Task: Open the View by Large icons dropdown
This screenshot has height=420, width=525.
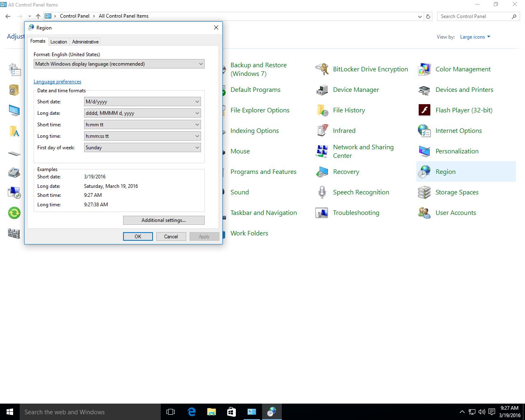Action: click(475, 37)
